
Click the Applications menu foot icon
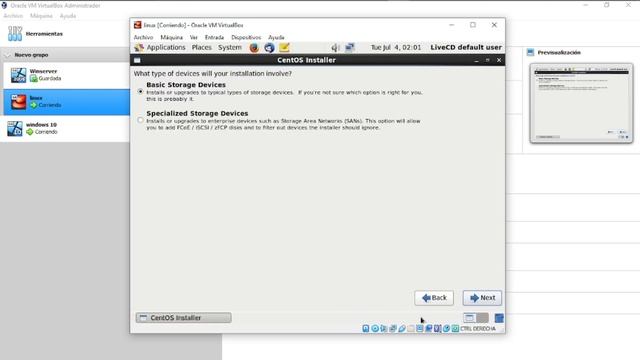pos(139,48)
